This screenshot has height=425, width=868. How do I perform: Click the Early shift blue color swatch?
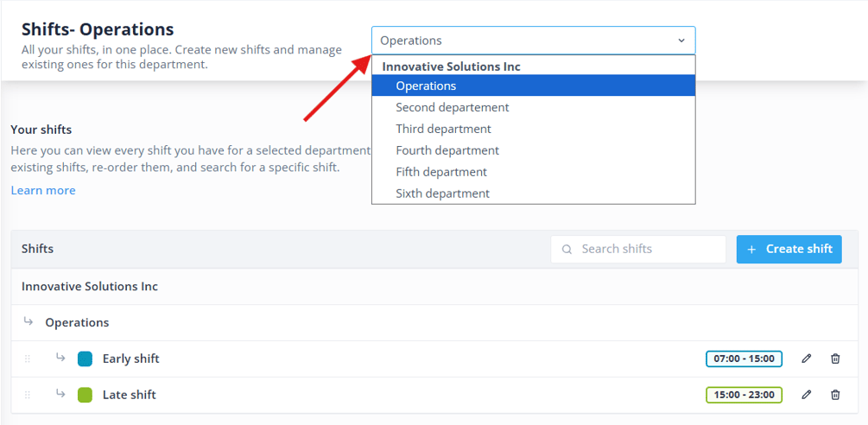(85, 358)
